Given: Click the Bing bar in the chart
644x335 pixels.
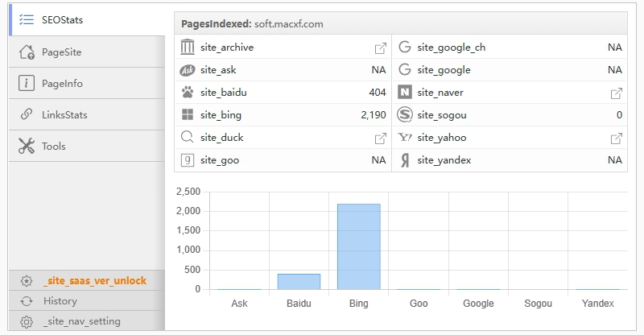Looking at the screenshot, I should 358,246.
